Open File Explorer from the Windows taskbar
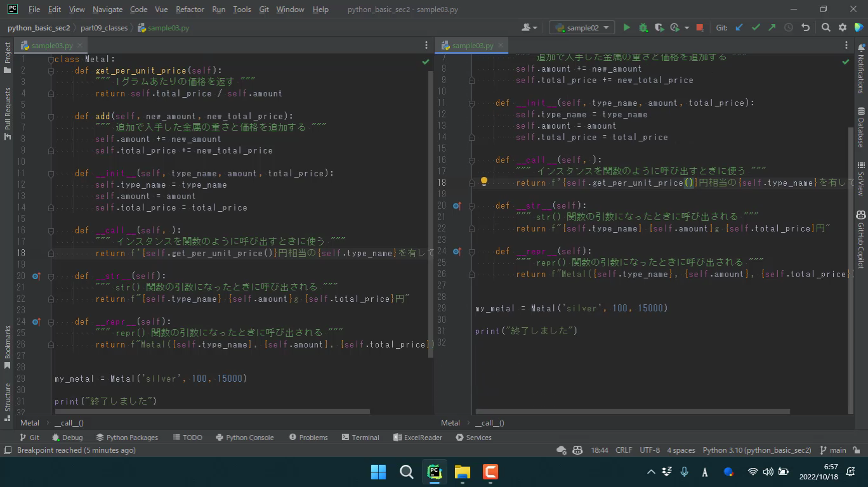Image resolution: width=868 pixels, height=487 pixels. [463, 472]
